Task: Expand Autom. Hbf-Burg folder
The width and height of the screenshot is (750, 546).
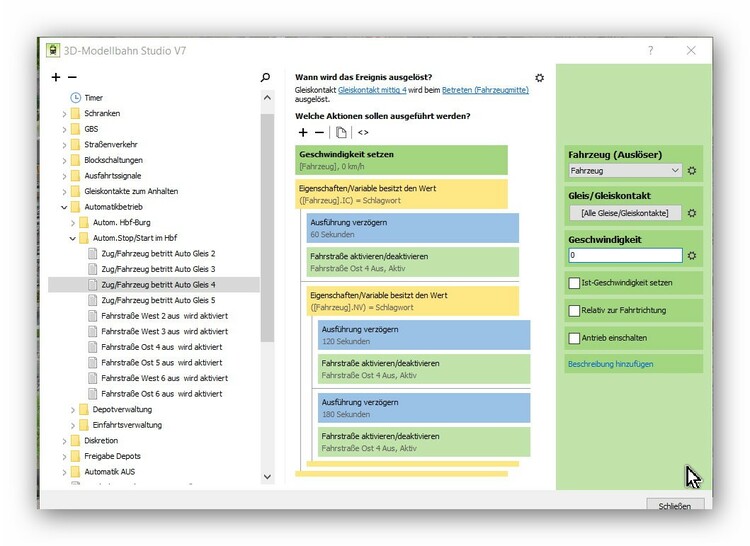Action: [x=73, y=223]
